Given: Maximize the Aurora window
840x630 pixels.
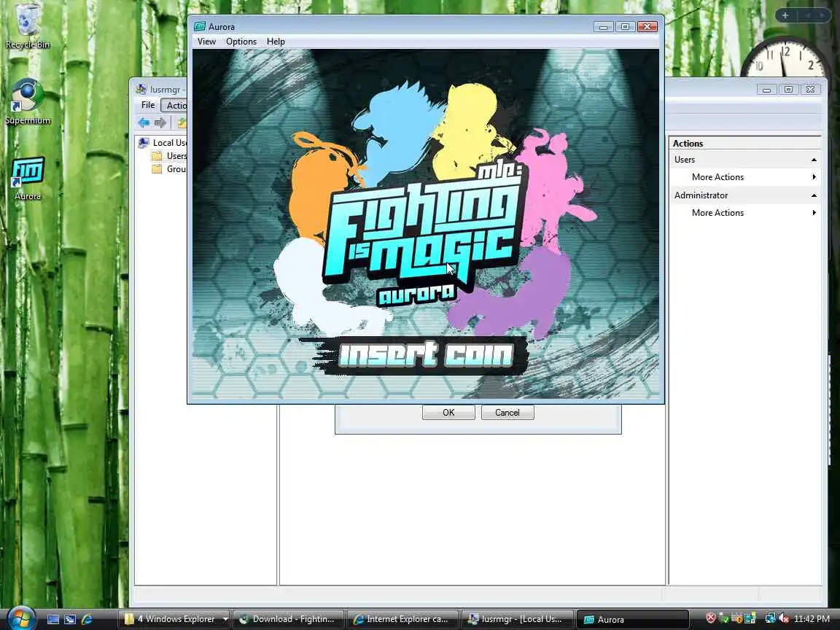Looking at the screenshot, I should pyautogui.click(x=625, y=27).
